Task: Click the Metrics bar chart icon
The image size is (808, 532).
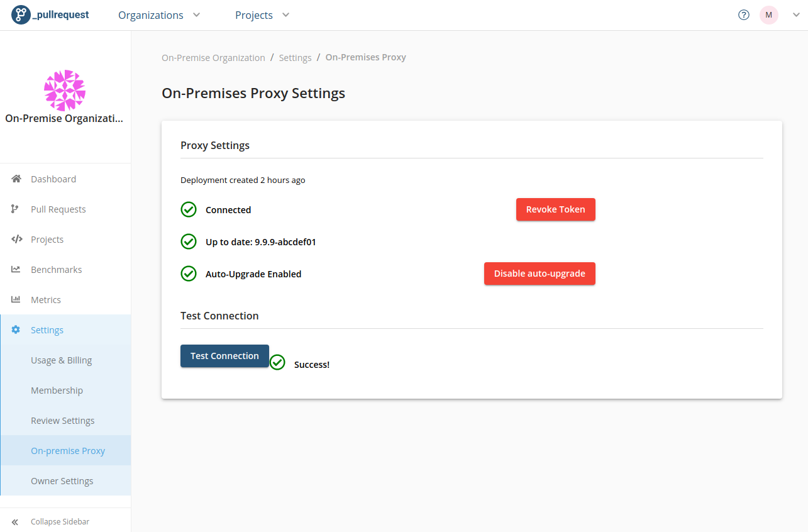Action: (x=16, y=299)
